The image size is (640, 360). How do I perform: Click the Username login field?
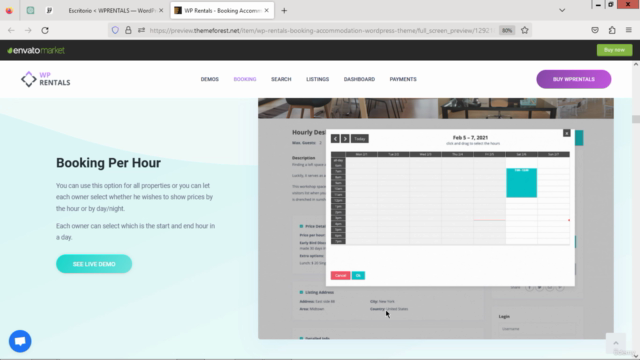pos(537,329)
